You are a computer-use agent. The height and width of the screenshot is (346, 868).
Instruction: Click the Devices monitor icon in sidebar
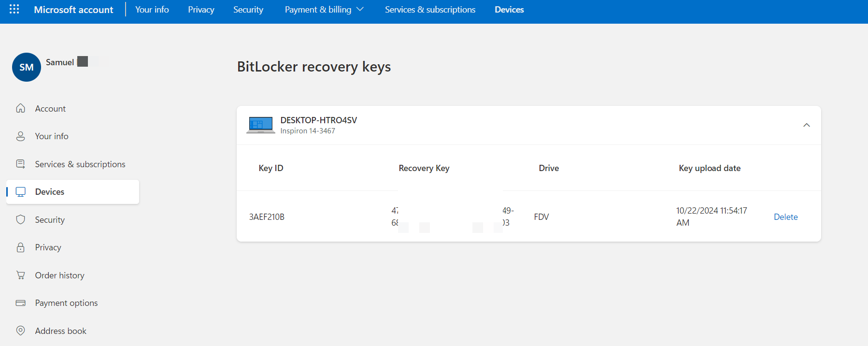click(x=20, y=192)
